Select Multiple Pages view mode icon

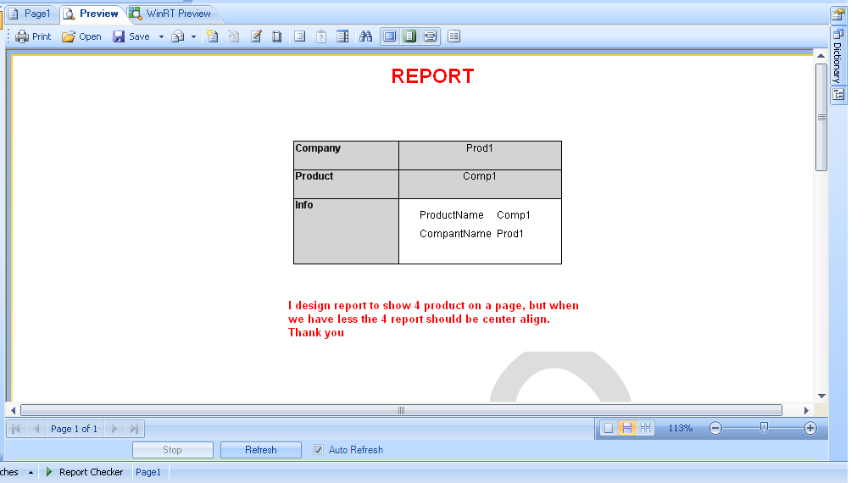tap(645, 428)
